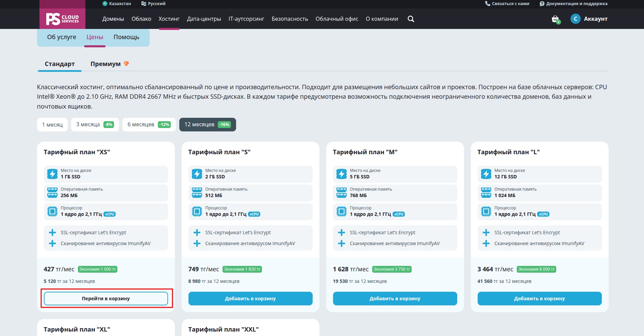Screen dimensions: 644x336
Task: Select the 3 месяца billing period
Action: pyautogui.click(x=95, y=125)
